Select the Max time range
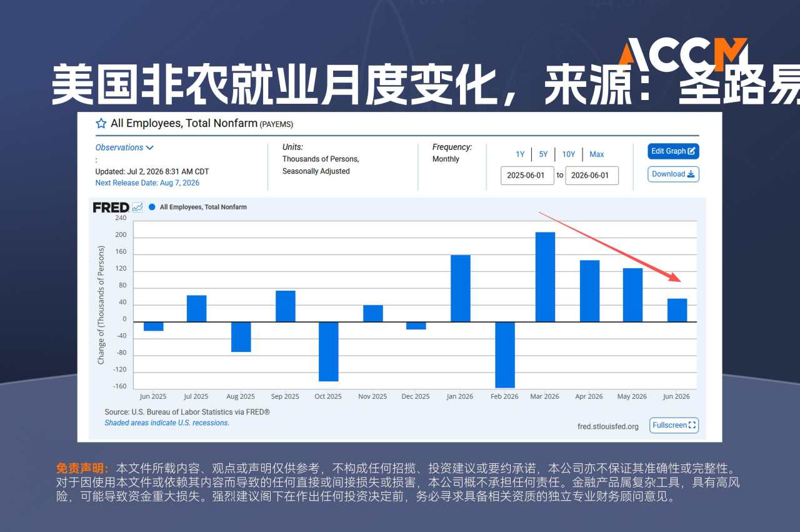The width and height of the screenshot is (800, 532). click(x=597, y=154)
